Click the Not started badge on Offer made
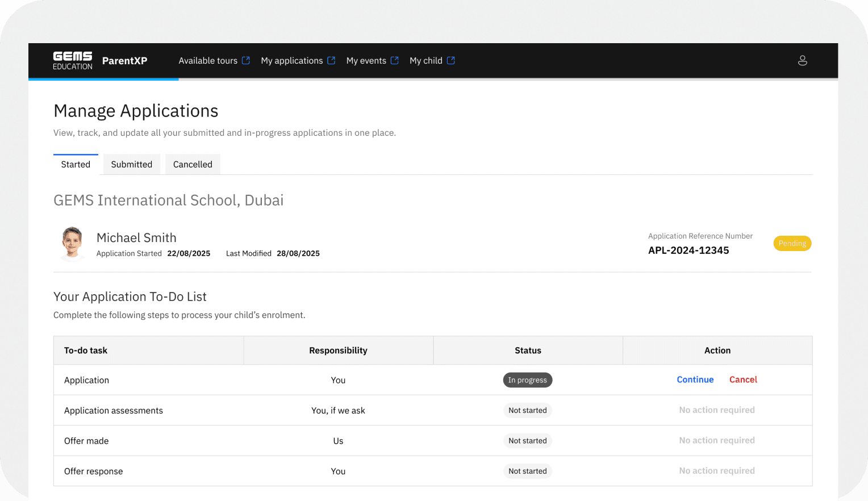 coord(528,440)
